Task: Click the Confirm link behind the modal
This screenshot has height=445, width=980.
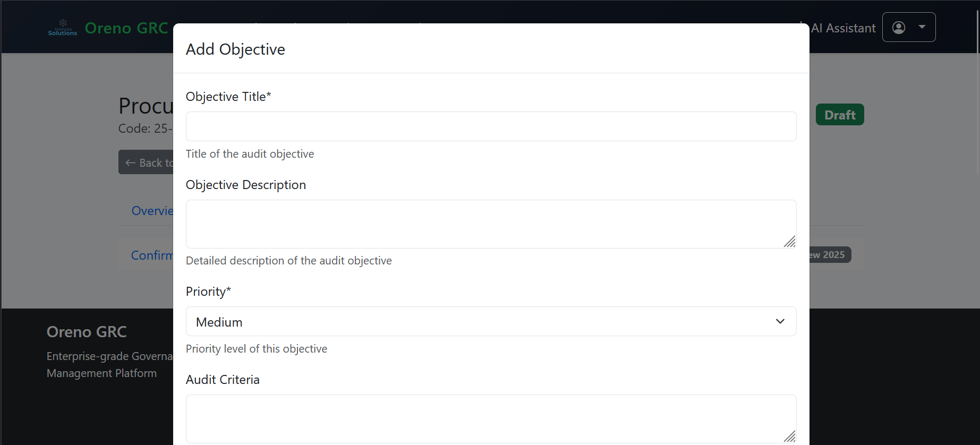Action: point(152,255)
